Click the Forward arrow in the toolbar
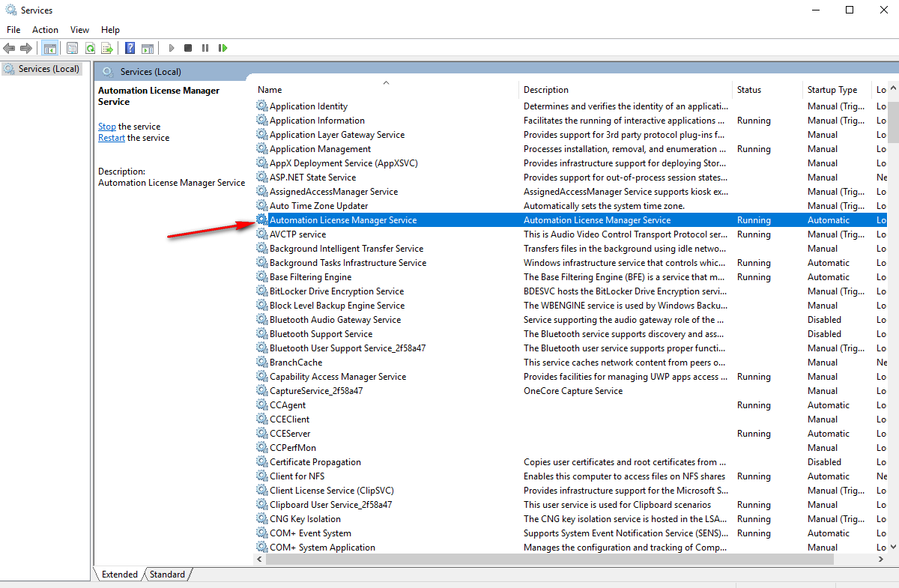 point(26,48)
